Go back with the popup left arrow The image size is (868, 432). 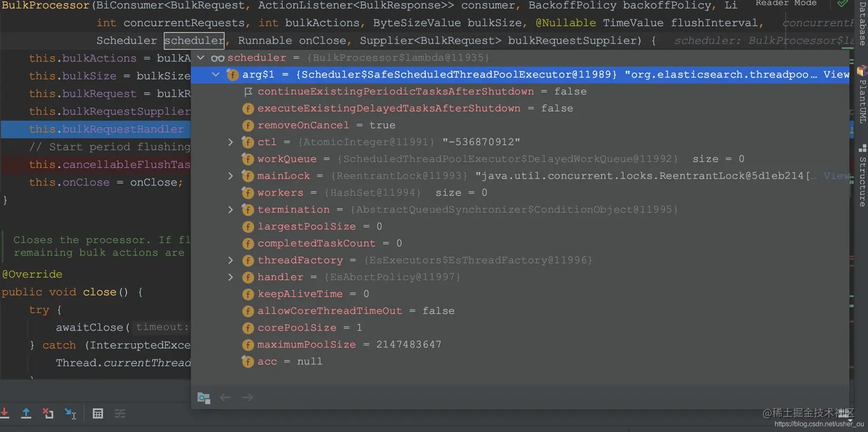226,398
